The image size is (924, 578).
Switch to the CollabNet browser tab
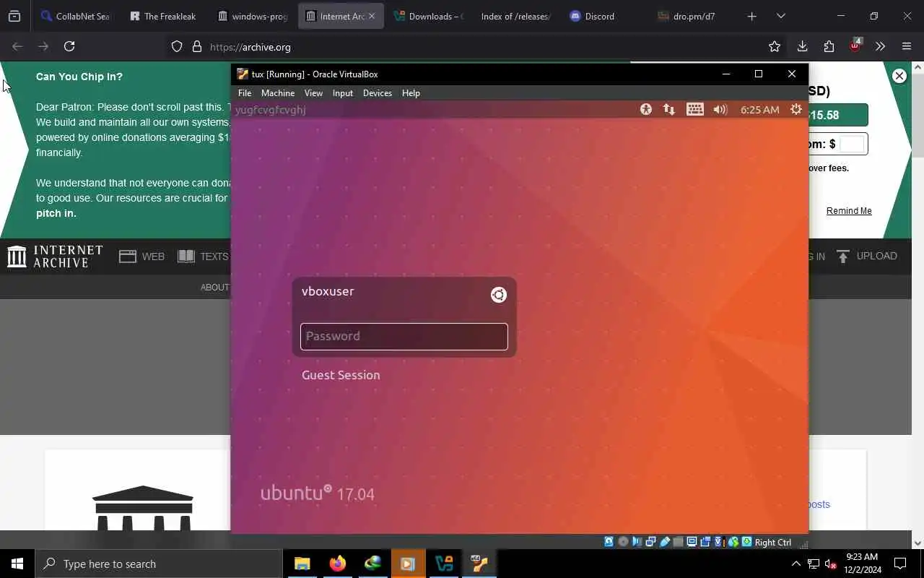point(76,16)
